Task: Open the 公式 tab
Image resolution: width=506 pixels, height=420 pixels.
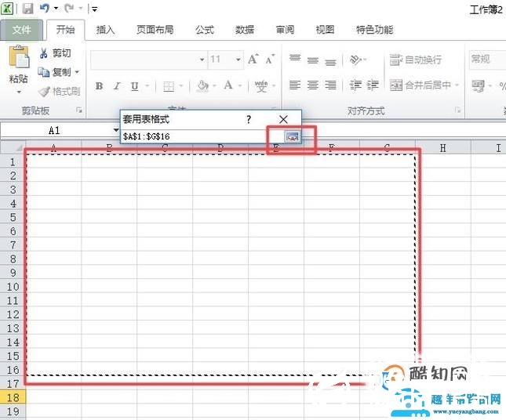Action: 205,30
